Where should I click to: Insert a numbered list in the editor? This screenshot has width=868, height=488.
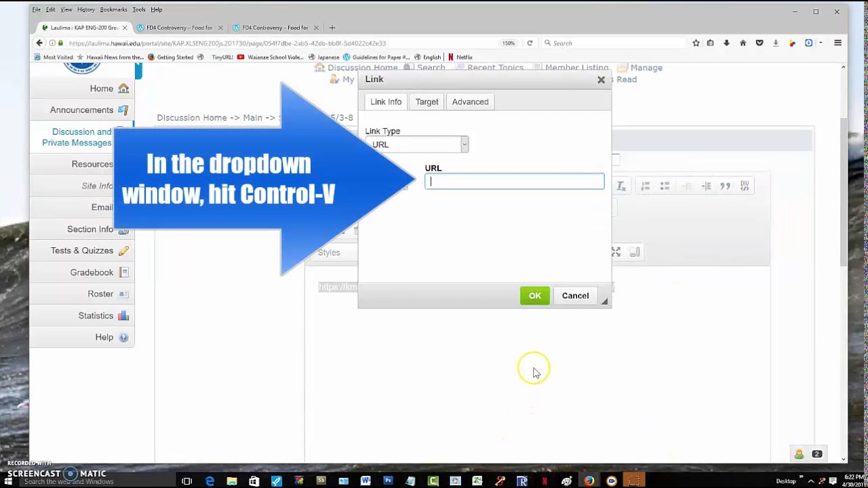(x=646, y=186)
